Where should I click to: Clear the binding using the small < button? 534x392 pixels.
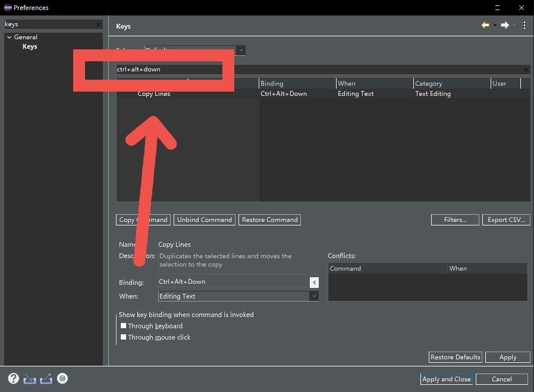pyautogui.click(x=314, y=283)
